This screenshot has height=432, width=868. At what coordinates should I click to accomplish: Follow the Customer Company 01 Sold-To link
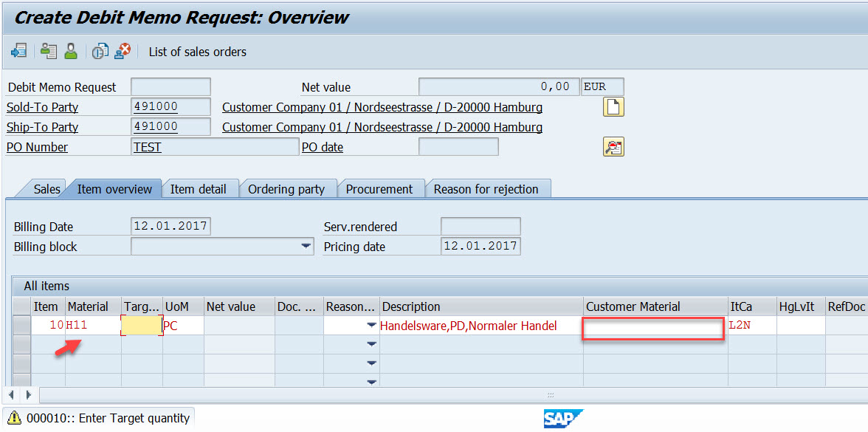pos(382,106)
